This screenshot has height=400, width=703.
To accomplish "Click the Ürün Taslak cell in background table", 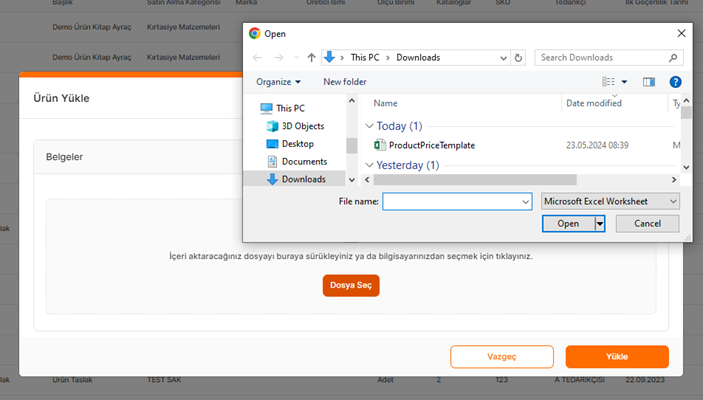I will click(x=72, y=380).
